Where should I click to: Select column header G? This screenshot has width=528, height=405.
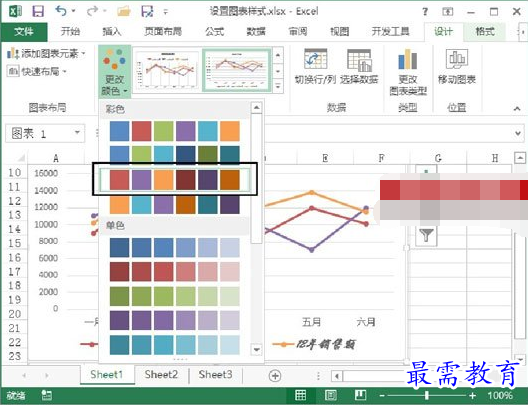[x=438, y=158]
